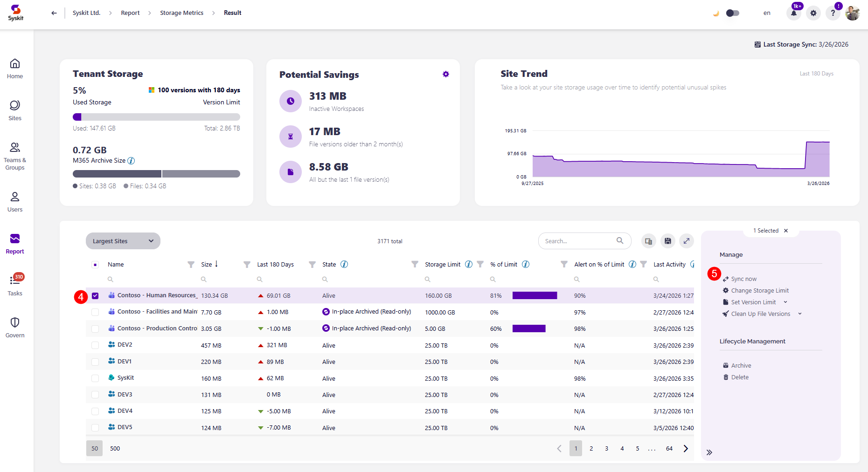This screenshot has width=868, height=472.
Task: Copy the report using the copy icon
Action: coord(648,241)
